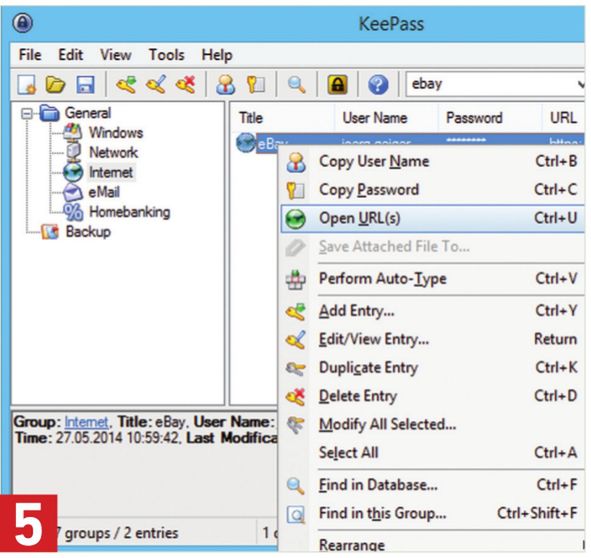Lock the workspace with the padlock icon
The height and width of the screenshot is (558, 591).
[x=337, y=84]
